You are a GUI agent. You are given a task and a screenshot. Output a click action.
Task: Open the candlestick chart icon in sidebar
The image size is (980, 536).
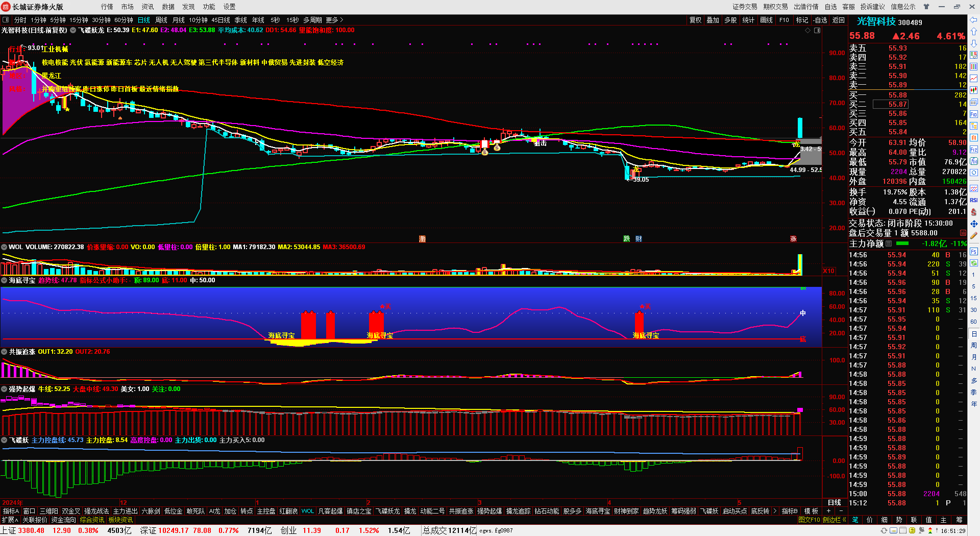[974, 90]
